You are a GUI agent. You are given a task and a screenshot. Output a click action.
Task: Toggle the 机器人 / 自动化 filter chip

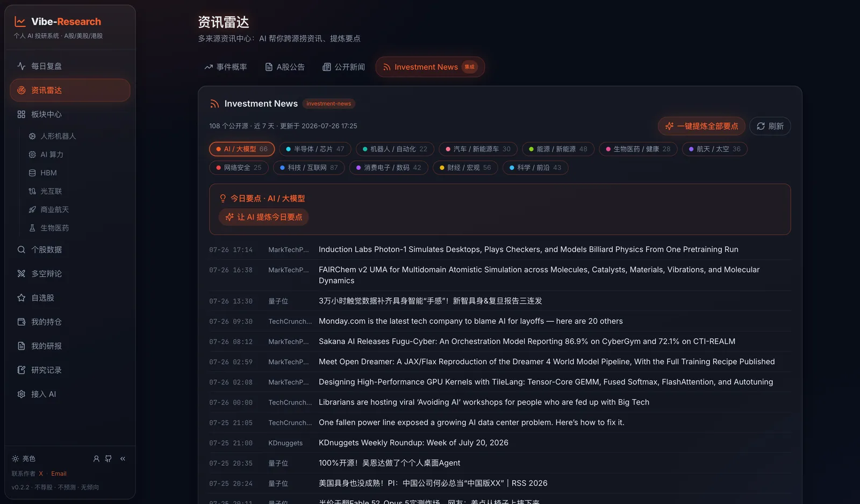395,149
